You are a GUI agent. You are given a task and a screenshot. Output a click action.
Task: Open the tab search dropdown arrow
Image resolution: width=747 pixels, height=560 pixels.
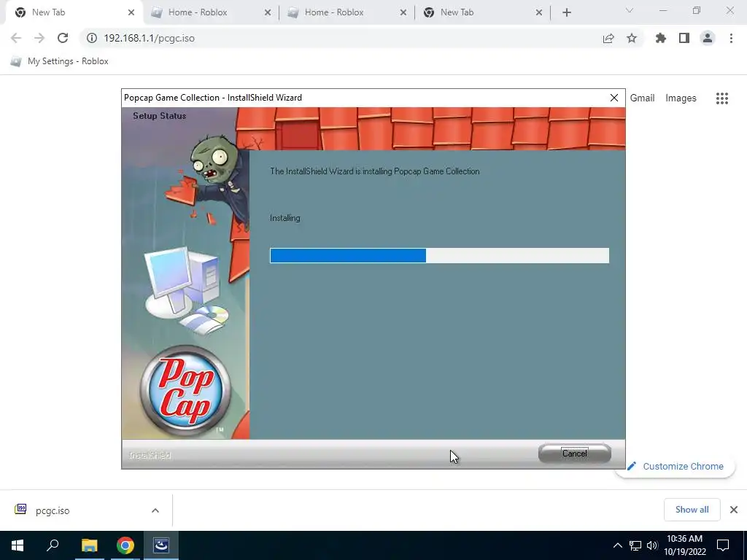coord(630,10)
